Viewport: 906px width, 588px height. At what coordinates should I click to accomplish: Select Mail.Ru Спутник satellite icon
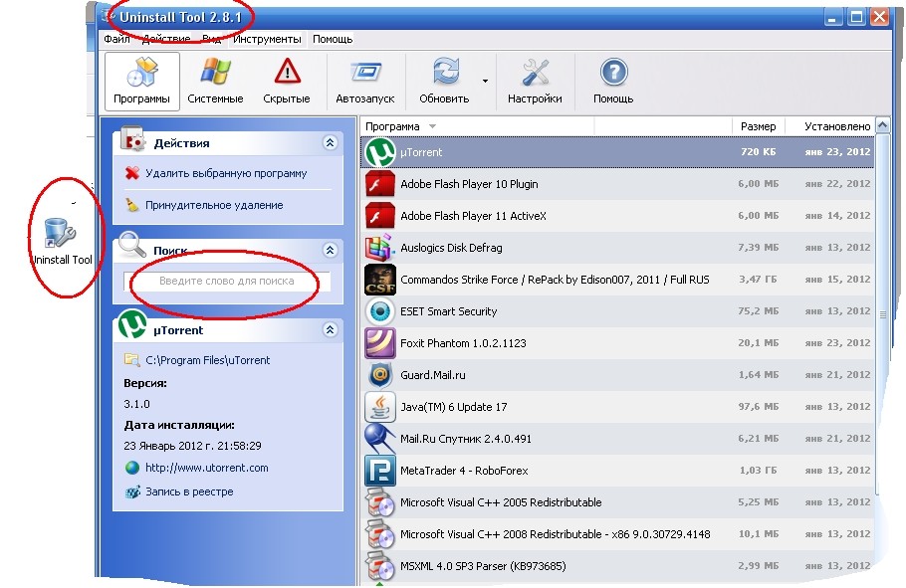pyautogui.click(x=380, y=439)
